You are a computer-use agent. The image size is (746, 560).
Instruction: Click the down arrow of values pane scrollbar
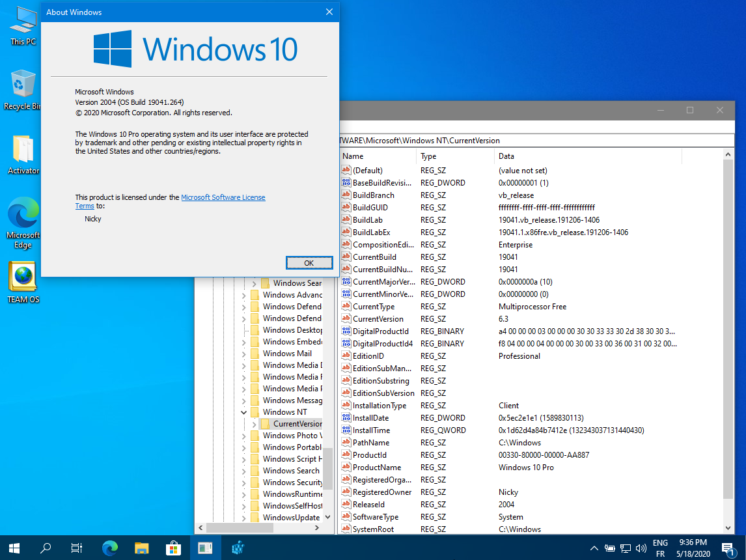point(728,528)
